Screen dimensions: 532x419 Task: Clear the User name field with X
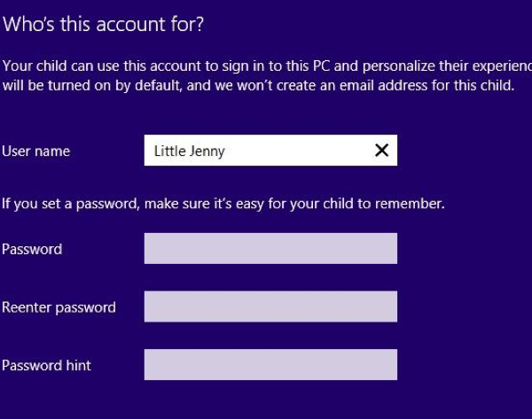coord(381,151)
